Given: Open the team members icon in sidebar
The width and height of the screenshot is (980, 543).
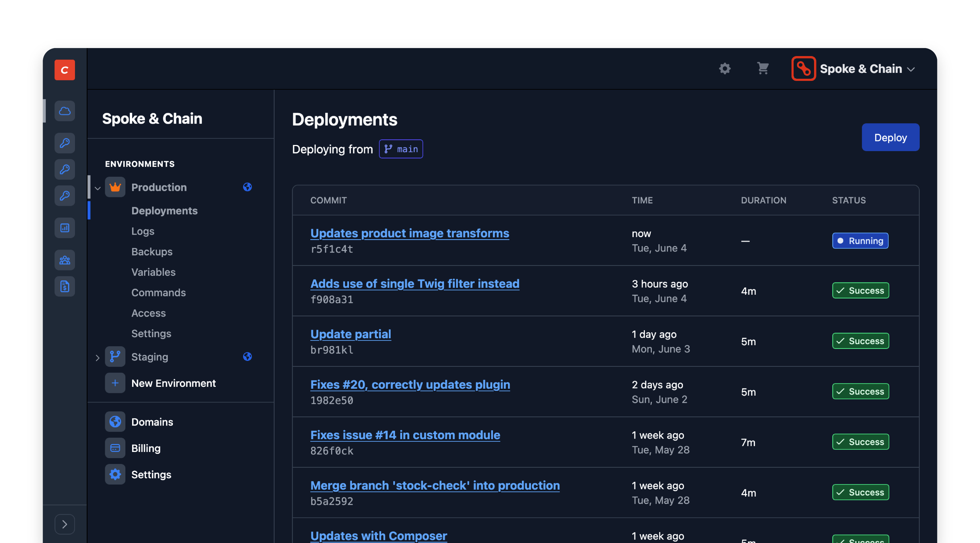Looking at the screenshot, I should click(65, 260).
